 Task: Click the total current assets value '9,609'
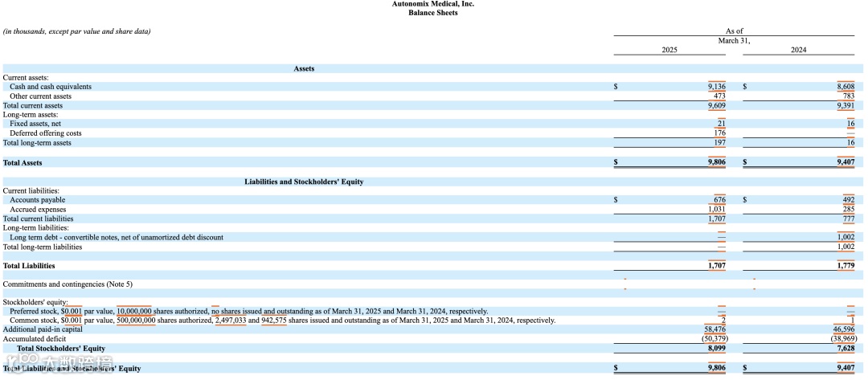pos(716,106)
